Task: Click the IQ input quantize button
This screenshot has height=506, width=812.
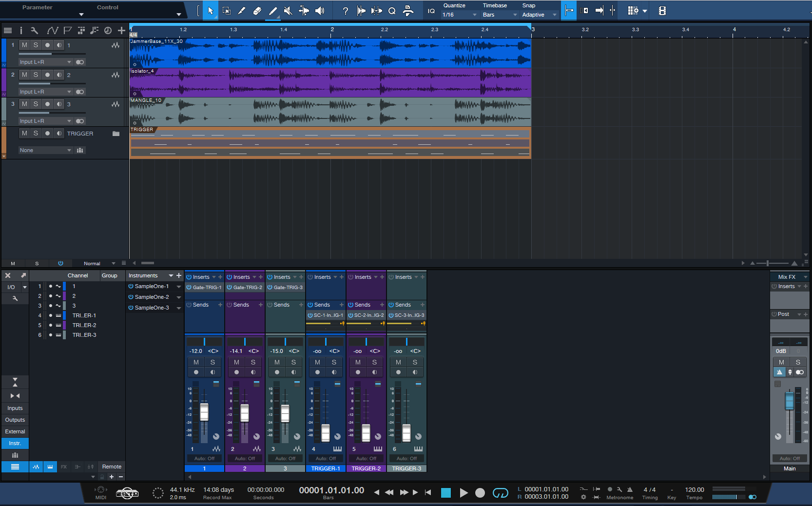Action: coord(431,11)
